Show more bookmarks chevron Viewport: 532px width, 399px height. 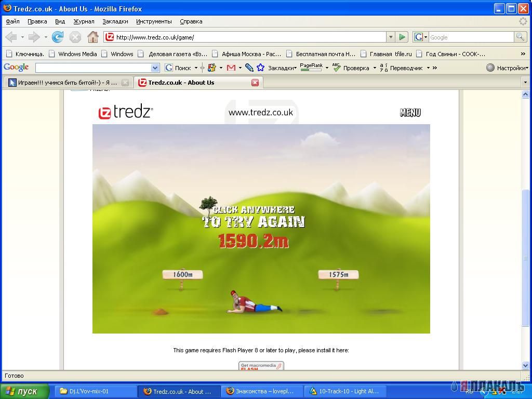(523, 54)
